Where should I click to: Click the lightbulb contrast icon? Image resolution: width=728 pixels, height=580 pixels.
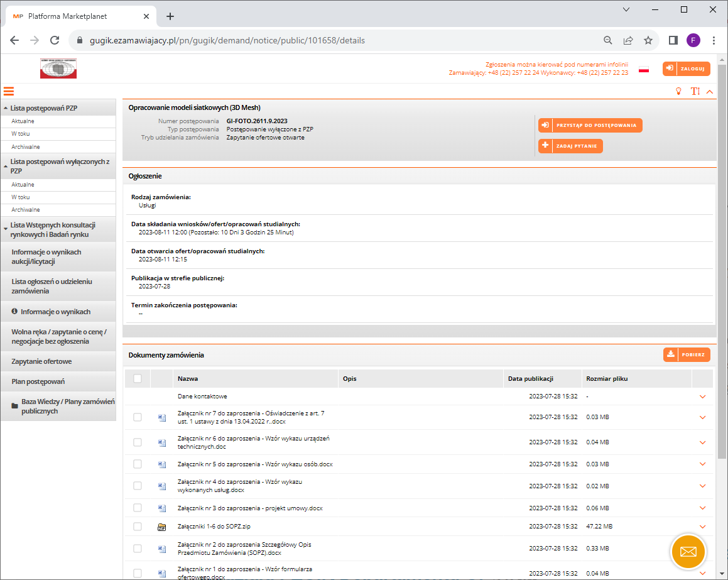tap(678, 91)
